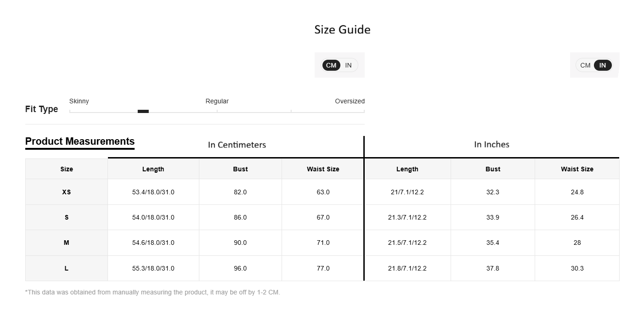Click the XS bust value 82.0

click(x=240, y=192)
